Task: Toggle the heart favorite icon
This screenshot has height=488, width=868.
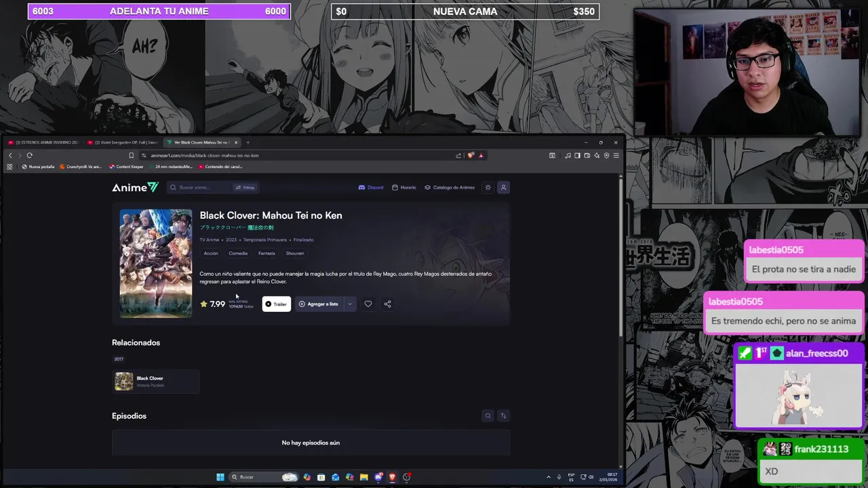Action: (x=368, y=304)
